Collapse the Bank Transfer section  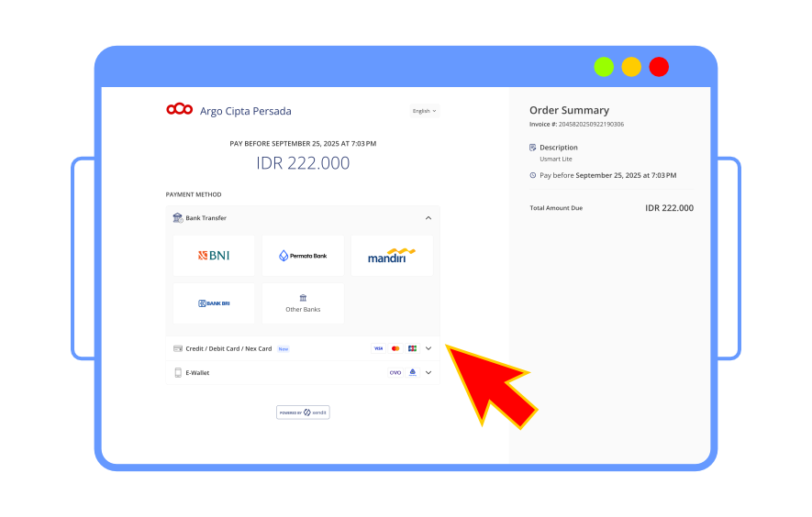[428, 218]
